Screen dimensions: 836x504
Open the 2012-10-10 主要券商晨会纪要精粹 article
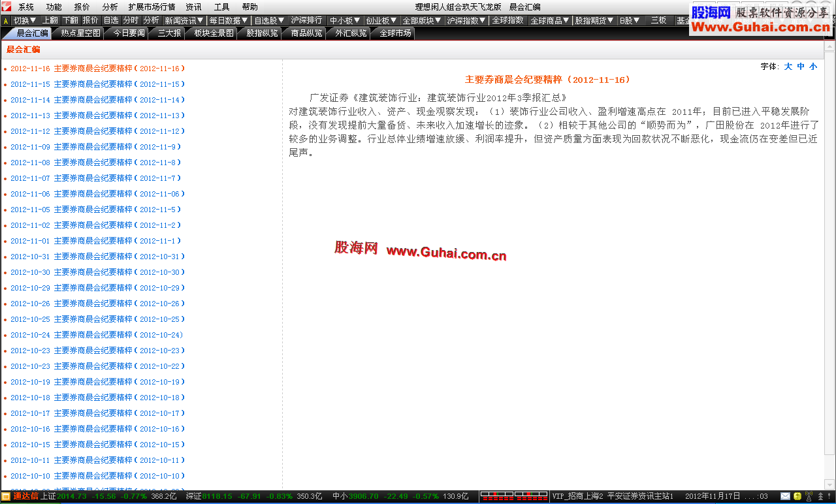(98, 476)
